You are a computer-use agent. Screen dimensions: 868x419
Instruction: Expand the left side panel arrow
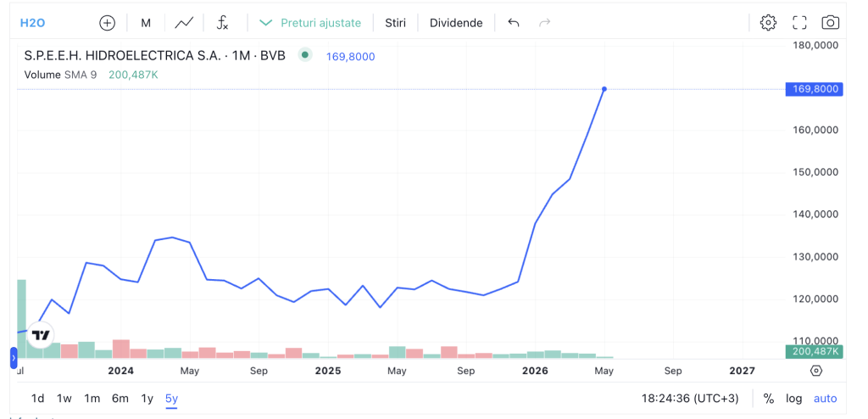(14, 358)
